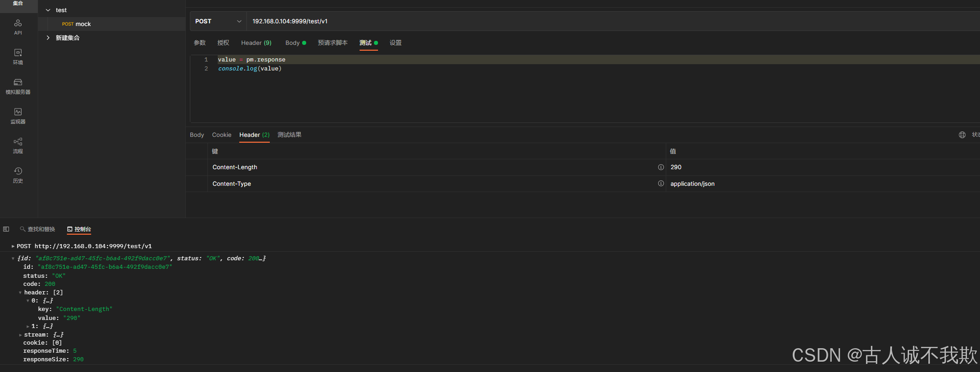Switch to the 参数 params tab

200,43
